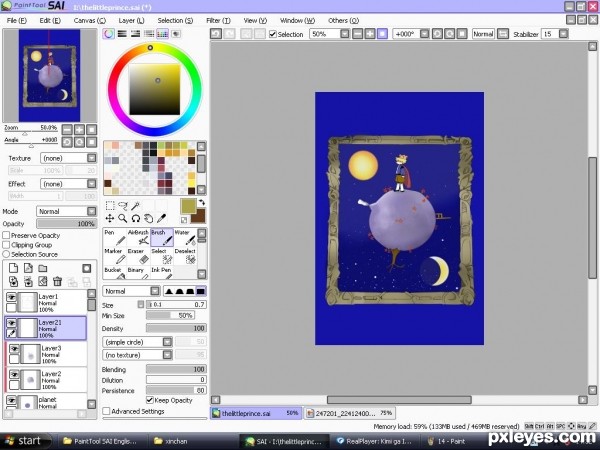Hide Layer3 using its eye icon
Viewport: 600px width, 450px height.
[x=14, y=349]
